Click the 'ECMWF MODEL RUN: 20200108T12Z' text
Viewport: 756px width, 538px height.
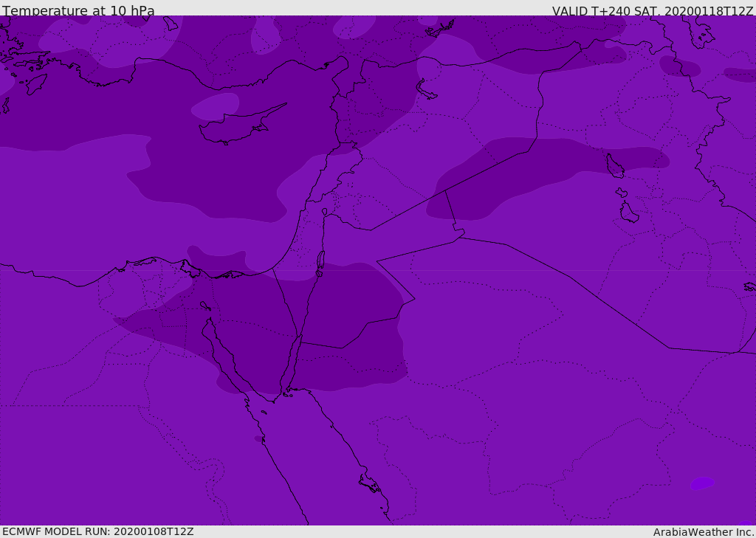pyautogui.click(x=98, y=531)
